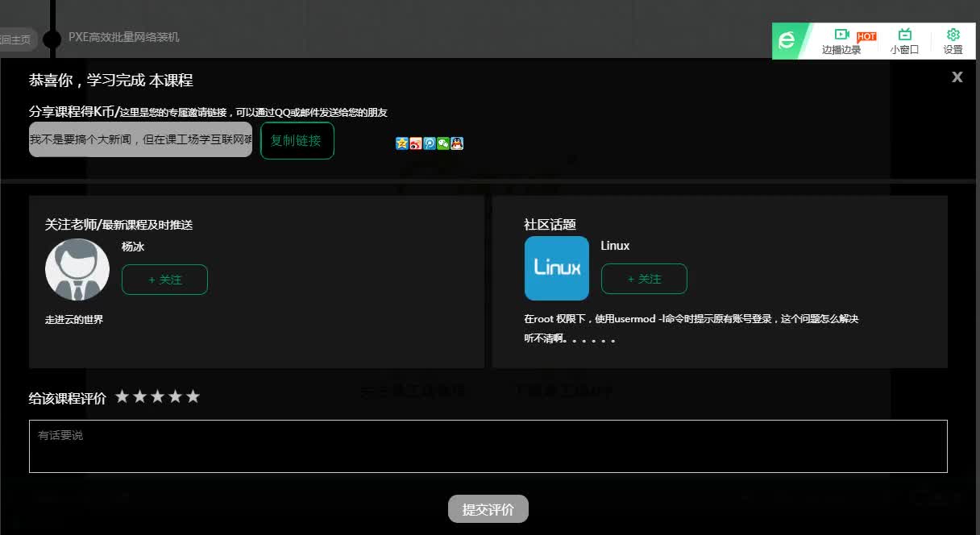Open the Linux topic thumbnail
The height and width of the screenshot is (535, 980).
point(556,267)
